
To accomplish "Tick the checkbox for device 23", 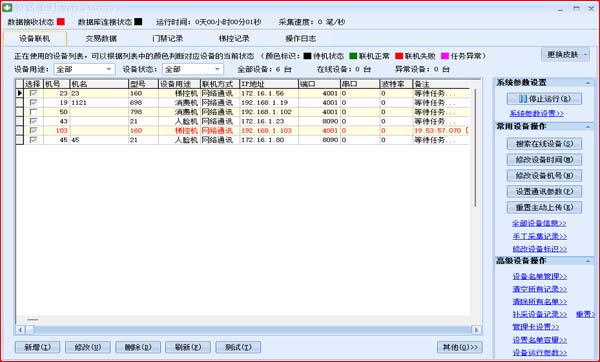I will 33,93.
